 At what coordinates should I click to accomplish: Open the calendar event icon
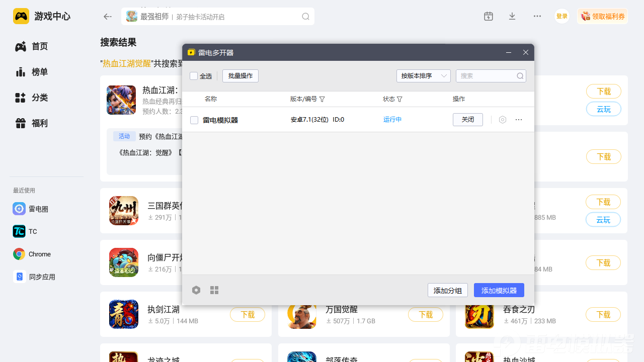(x=488, y=16)
